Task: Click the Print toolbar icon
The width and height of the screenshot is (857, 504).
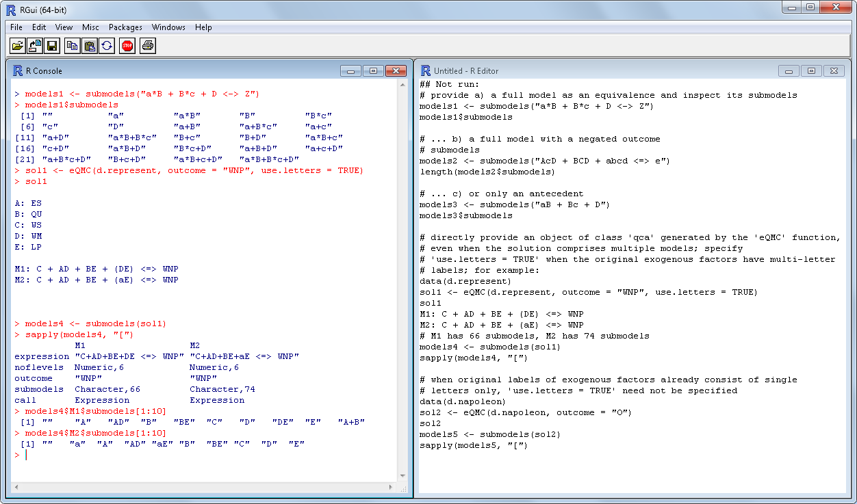Action: pos(148,46)
